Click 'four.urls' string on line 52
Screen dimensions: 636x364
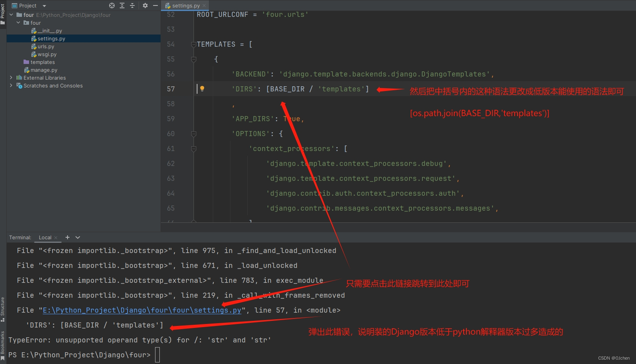tap(285, 15)
